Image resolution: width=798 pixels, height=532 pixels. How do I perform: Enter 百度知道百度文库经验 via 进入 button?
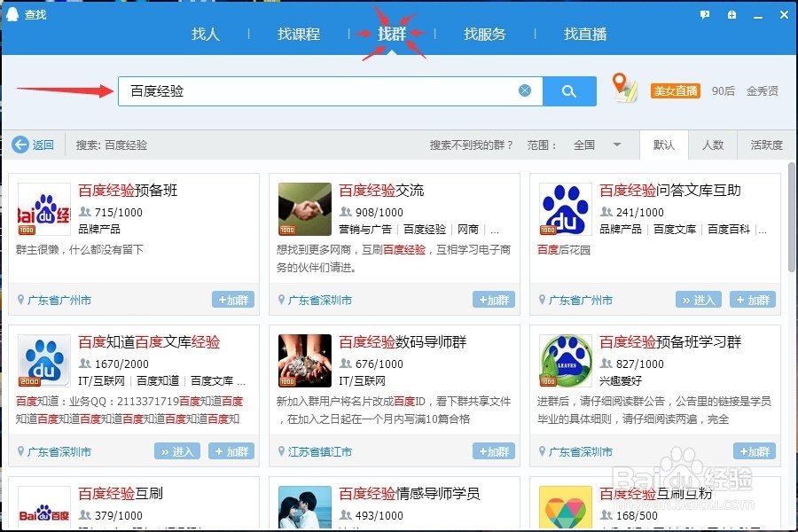(x=177, y=451)
